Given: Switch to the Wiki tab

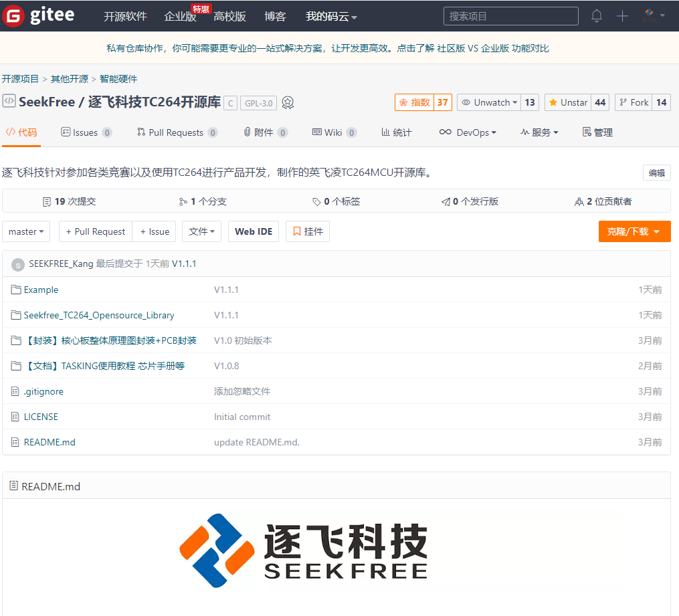Looking at the screenshot, I should [x=334, y=132].
